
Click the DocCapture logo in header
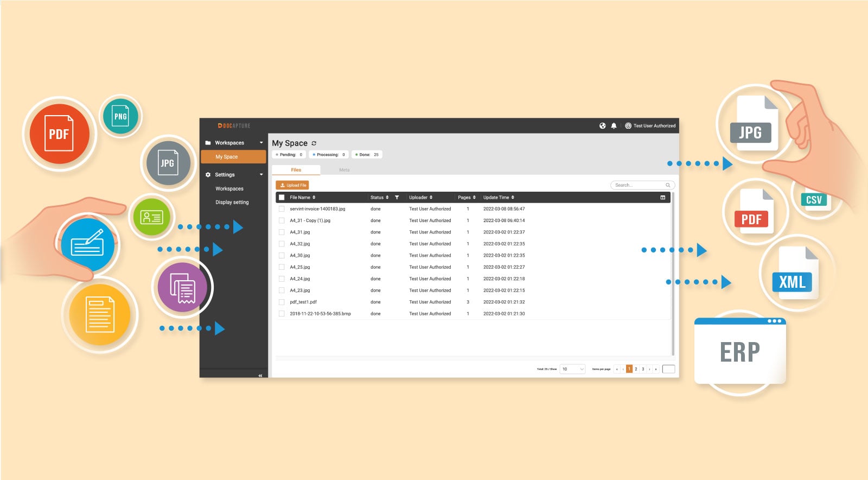click(x=234, y=125)
